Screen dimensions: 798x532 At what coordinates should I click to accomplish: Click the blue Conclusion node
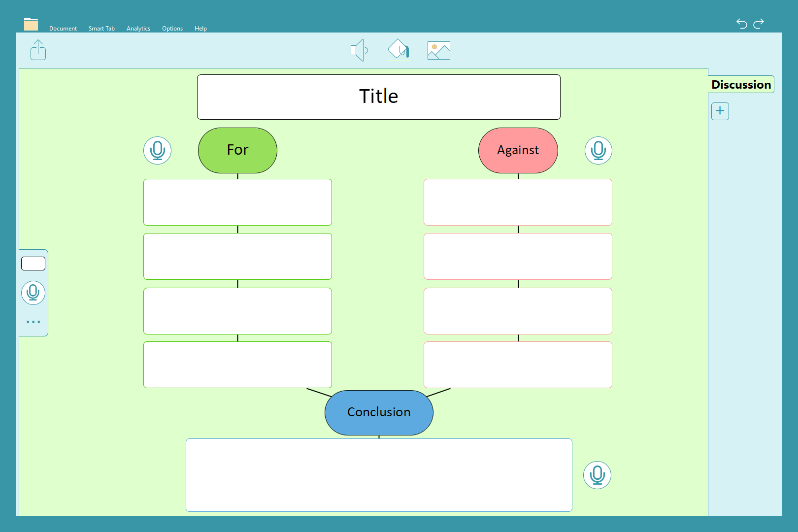(x=379, y=412)
